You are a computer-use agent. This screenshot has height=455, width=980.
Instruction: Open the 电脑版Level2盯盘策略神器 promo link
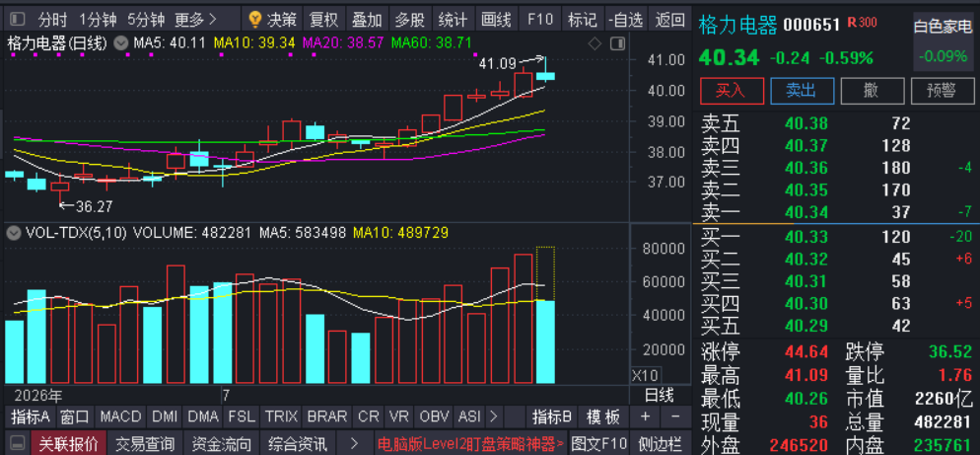[471, 444]
